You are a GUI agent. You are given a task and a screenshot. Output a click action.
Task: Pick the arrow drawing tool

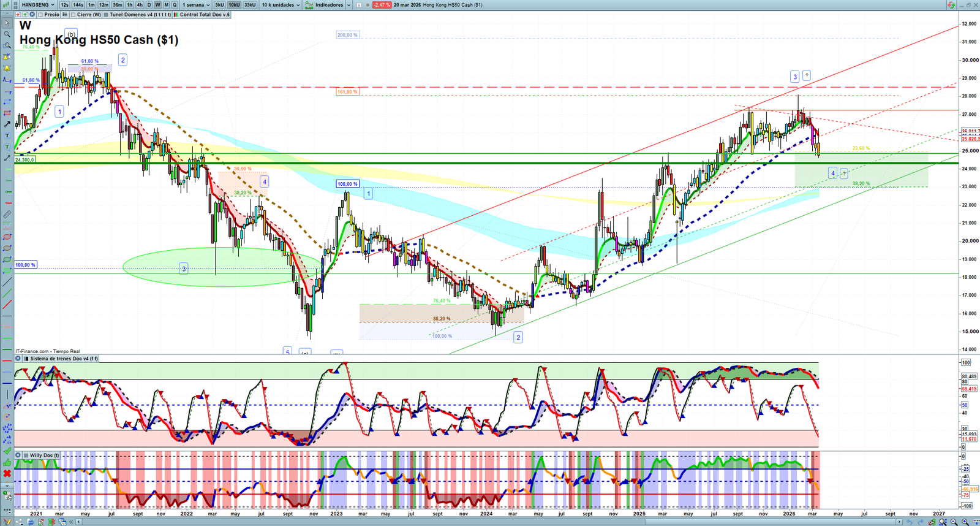click(7, 124)
